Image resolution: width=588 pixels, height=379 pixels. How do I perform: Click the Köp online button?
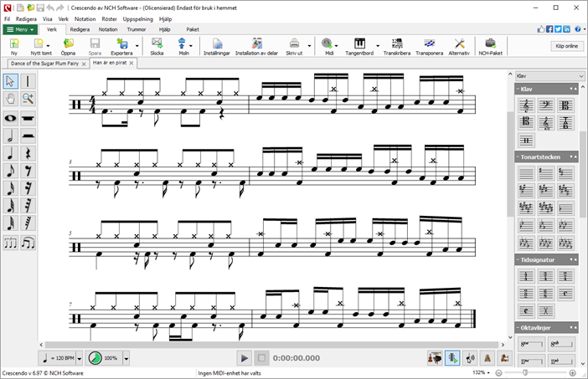click(566, 46)
